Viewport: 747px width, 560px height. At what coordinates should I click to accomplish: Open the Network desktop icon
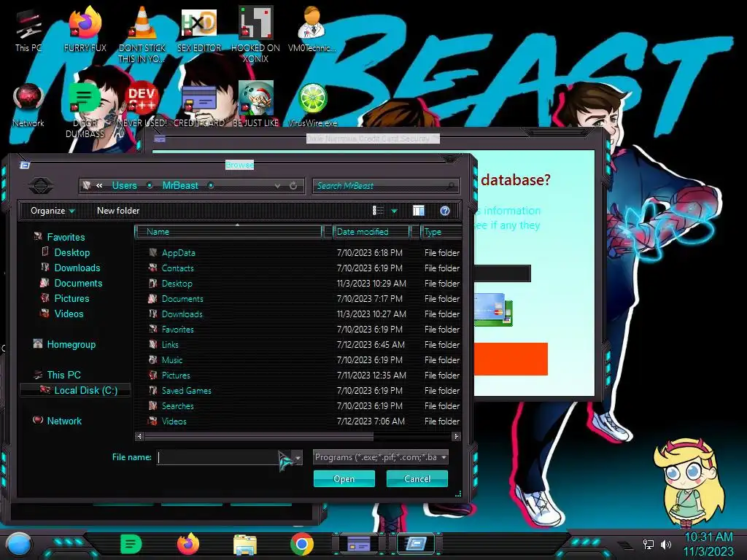28,106
